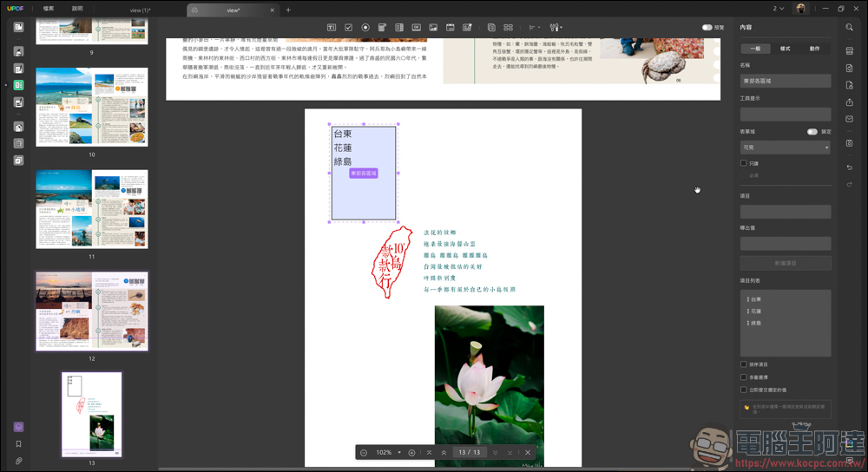Open the 可見 visibility dropdown
Screen dimensions: 868x472
[785, 147]
